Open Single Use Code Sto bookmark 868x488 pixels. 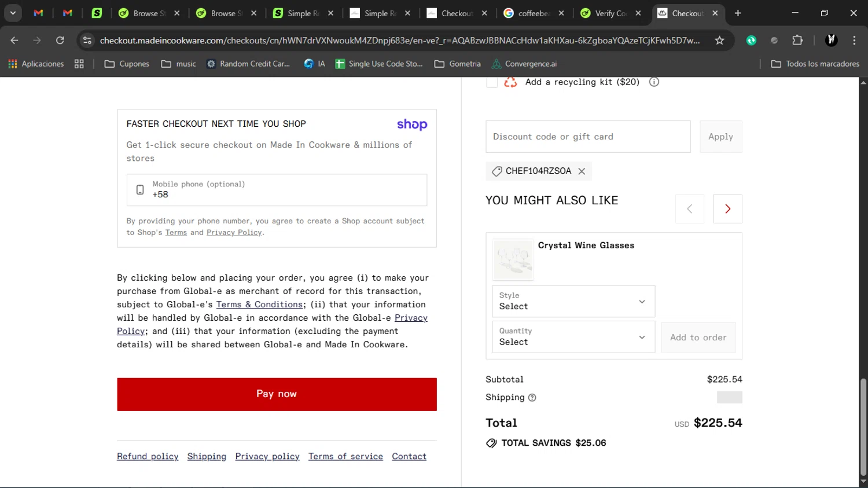point(379,64)
